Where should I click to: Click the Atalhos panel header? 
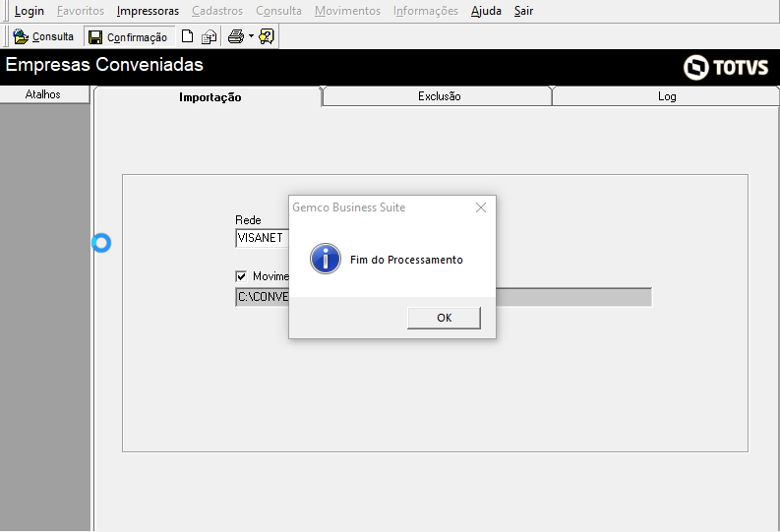point(44,94)
